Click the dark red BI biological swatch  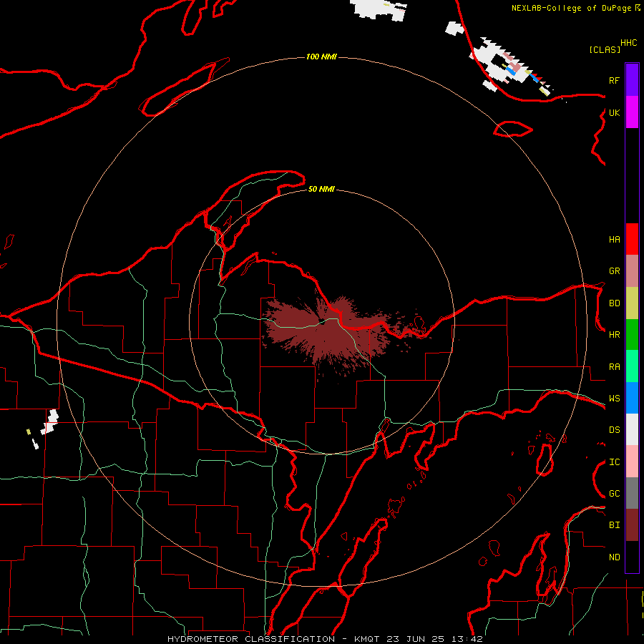632,525
